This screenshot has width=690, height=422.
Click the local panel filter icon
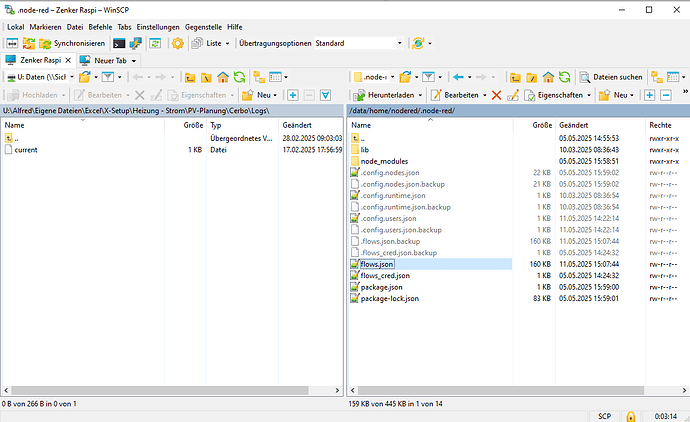(107, 77)
